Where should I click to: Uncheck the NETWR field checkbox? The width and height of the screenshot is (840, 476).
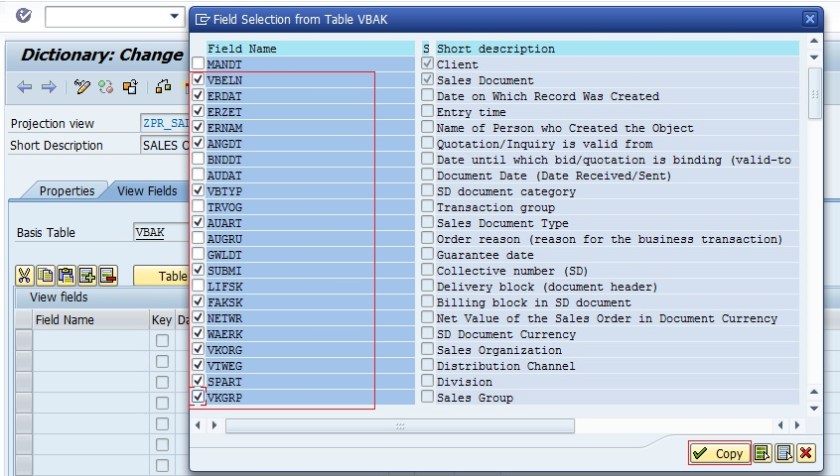[198, 318]
